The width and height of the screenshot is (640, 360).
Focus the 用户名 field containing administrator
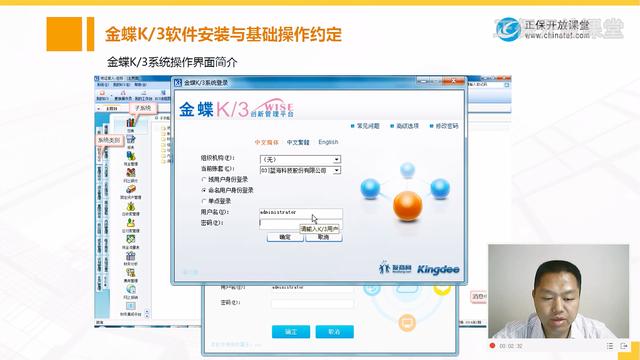point(301,213)
